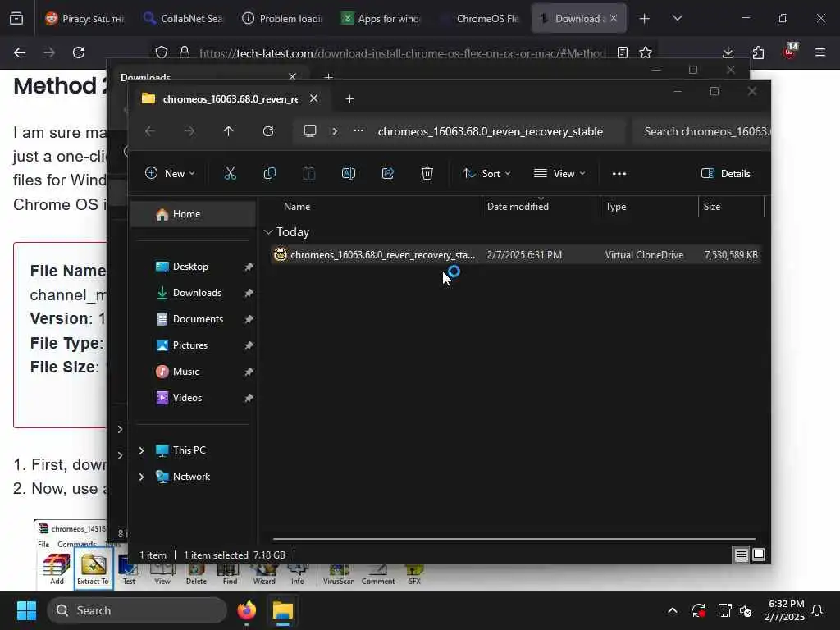Switch to large thumbnails view at bottom right
Viewport: 840px width, 630px height.
pyautogui.click(x=759, y=555)
